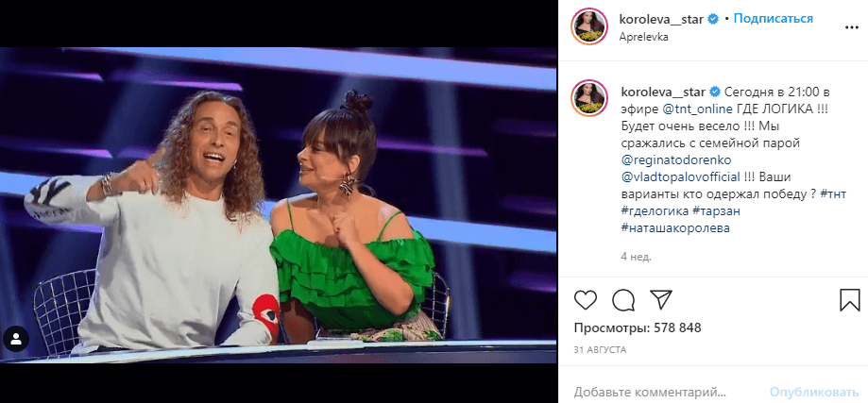Open the @vladtopalovofficial mention
This screenshot has height=403, width=868.
[x=681, y=176]
